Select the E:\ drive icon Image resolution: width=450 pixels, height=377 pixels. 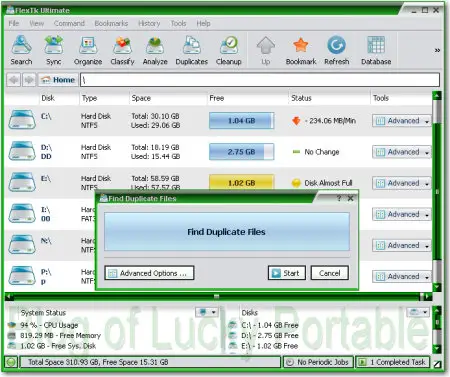click(x=22, y=182)
